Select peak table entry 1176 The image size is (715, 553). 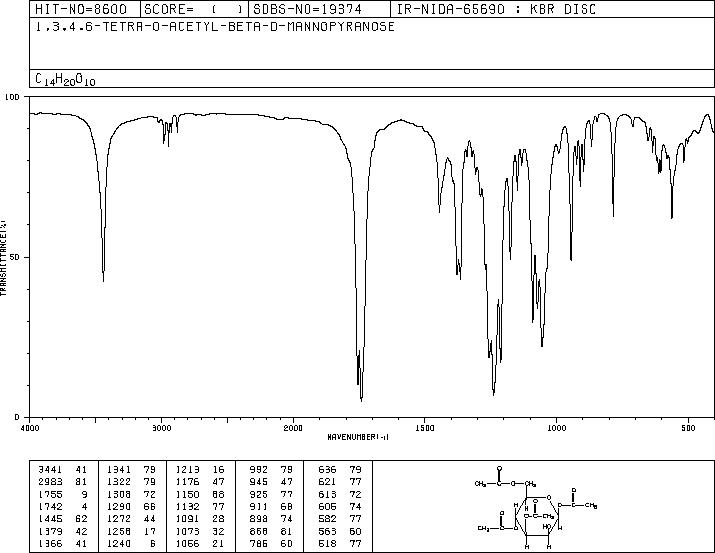[x=200, y=482]
